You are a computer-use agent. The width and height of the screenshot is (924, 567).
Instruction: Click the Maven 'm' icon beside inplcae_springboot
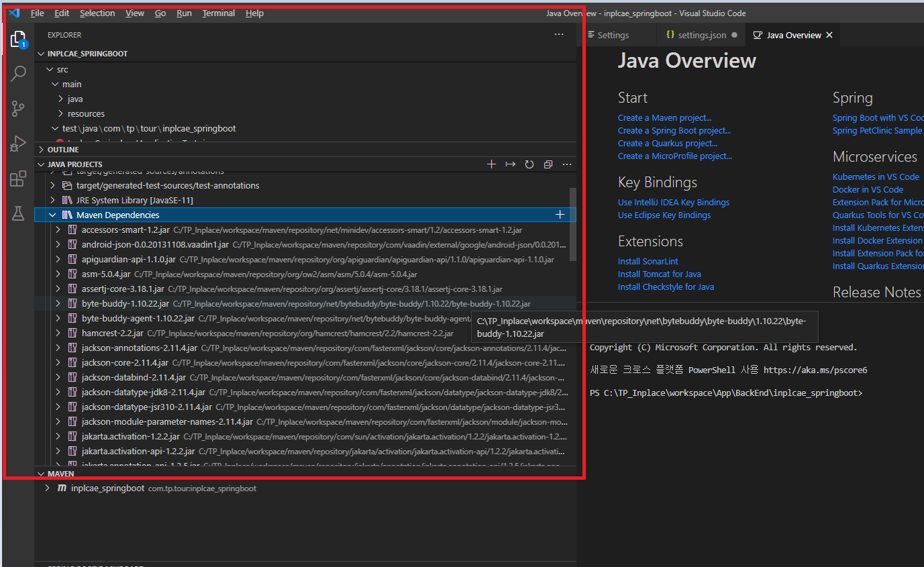pos(62,488)
